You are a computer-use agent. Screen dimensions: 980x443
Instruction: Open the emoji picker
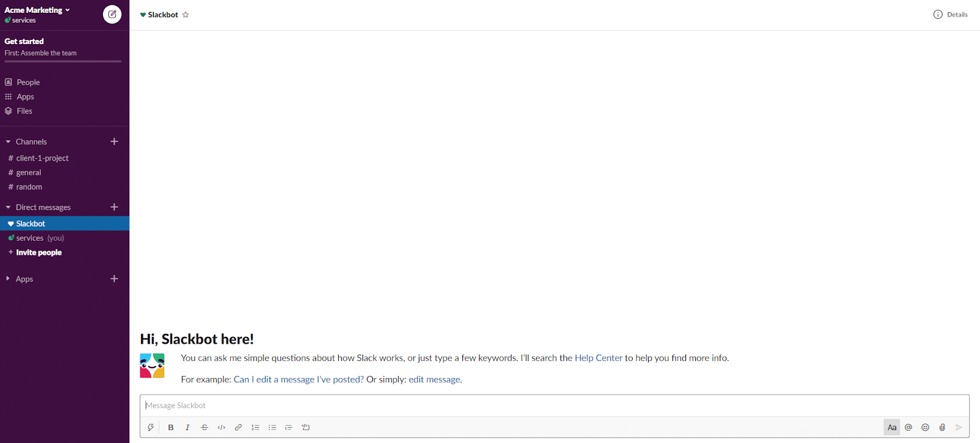pos(925,428)
